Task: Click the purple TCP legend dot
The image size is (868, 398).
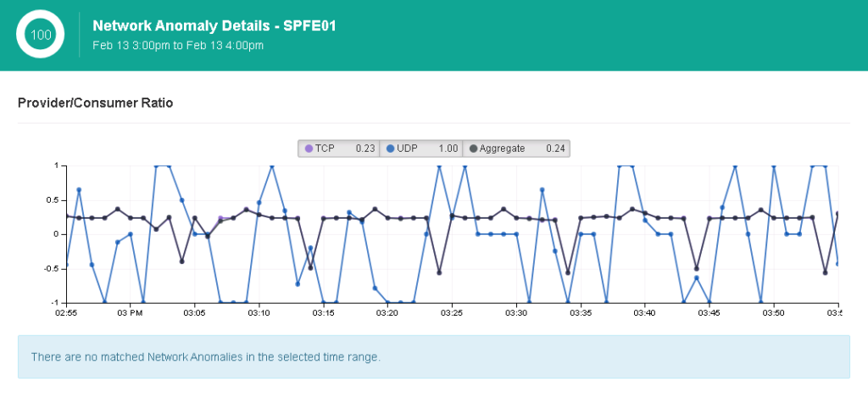Action: 309,149
